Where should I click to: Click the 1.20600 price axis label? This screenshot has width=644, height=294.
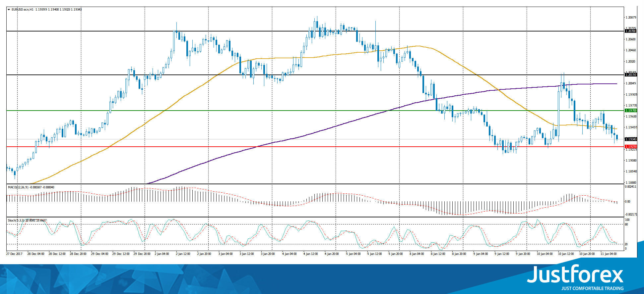[631, 39]
